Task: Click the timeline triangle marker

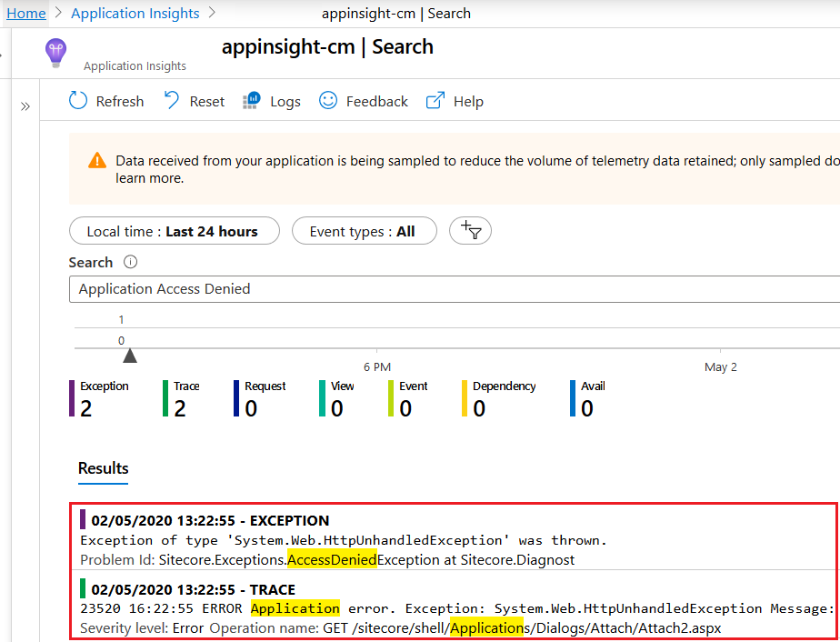Action: point(130,356)
